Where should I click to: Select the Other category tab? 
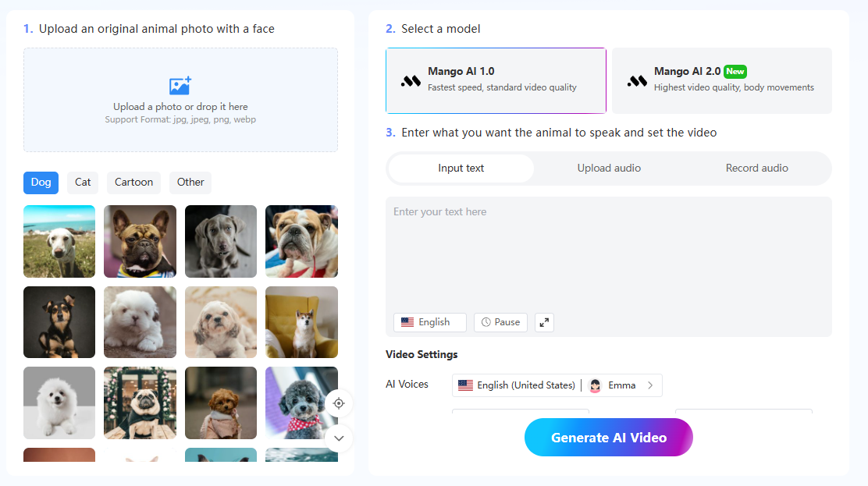[190, 183]
